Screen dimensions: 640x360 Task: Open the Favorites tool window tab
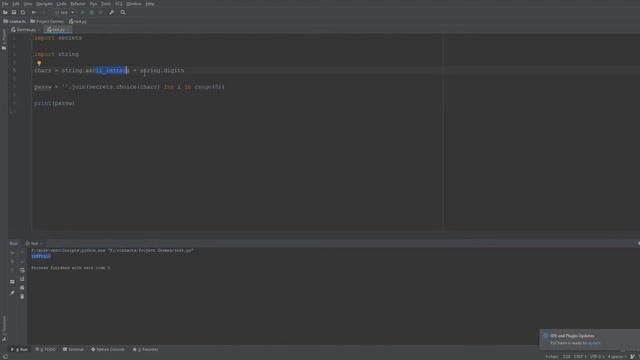(146, 349)
